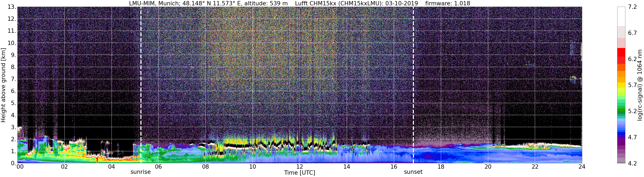
Task: Click the '6.7' colorbar tick label
Action: [x=632, y=33]
